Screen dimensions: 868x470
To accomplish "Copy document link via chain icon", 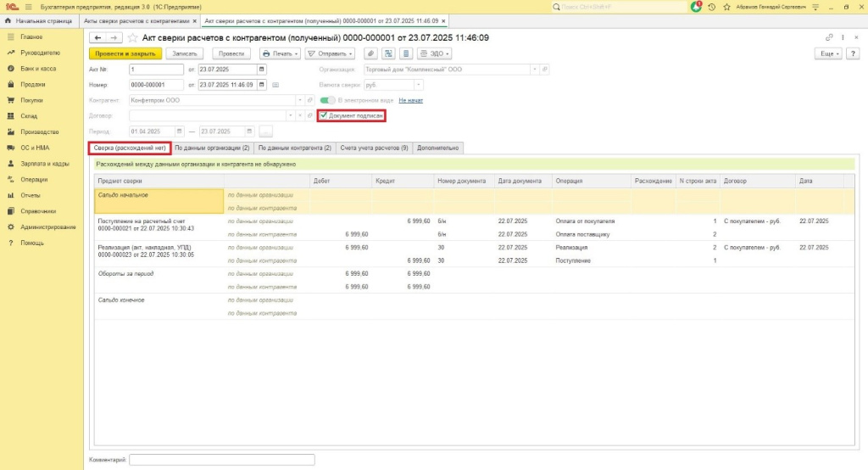I will [829, 38].
